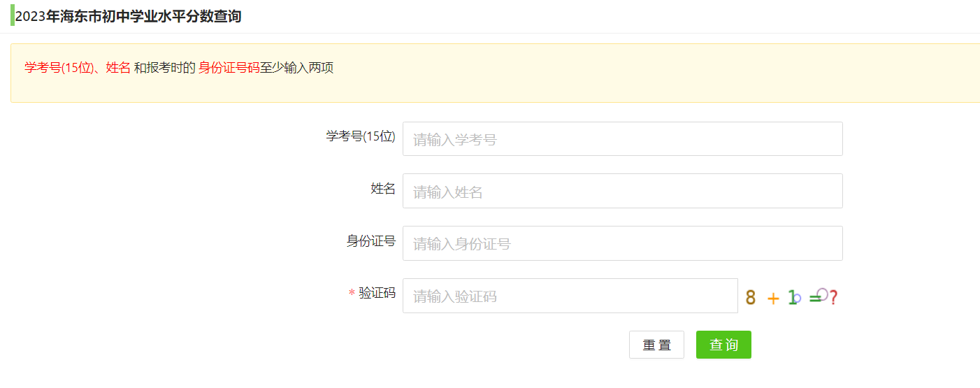Screen dimensions: 980x388
Task: Focus the 验证码 input field
Action: [570, 296]
